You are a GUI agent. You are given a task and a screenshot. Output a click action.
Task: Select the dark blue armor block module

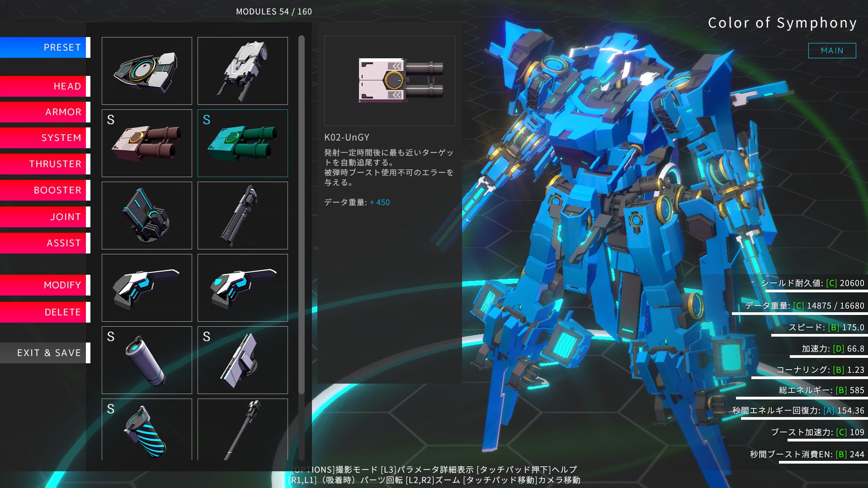147,216
